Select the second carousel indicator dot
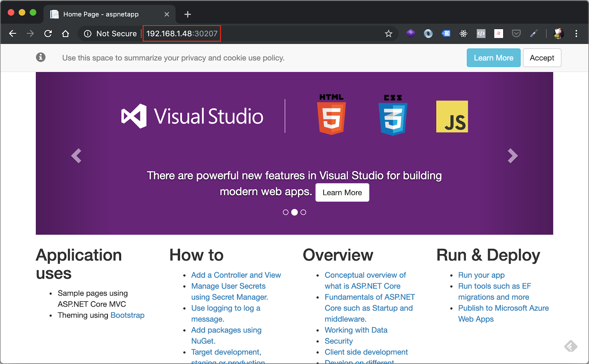The height and width of the screenshot is (364, 589). 294,212
